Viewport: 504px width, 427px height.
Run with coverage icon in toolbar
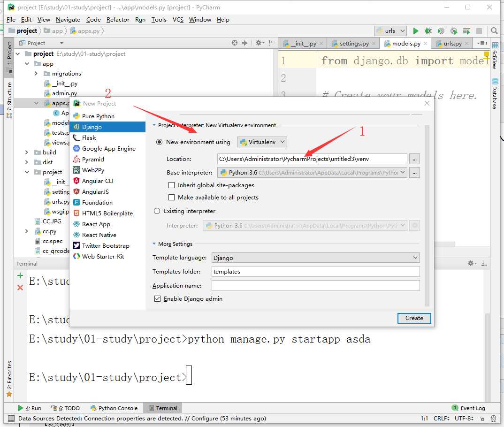[x=441, y=31]
